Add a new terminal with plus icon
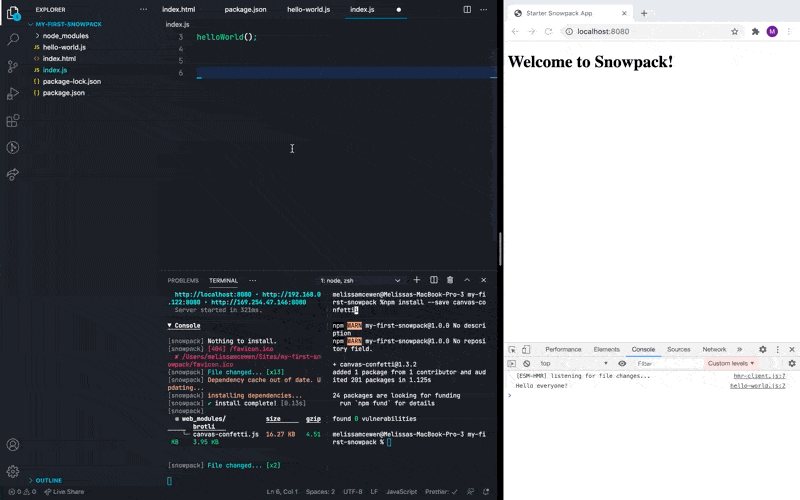 tap(417, 280)
